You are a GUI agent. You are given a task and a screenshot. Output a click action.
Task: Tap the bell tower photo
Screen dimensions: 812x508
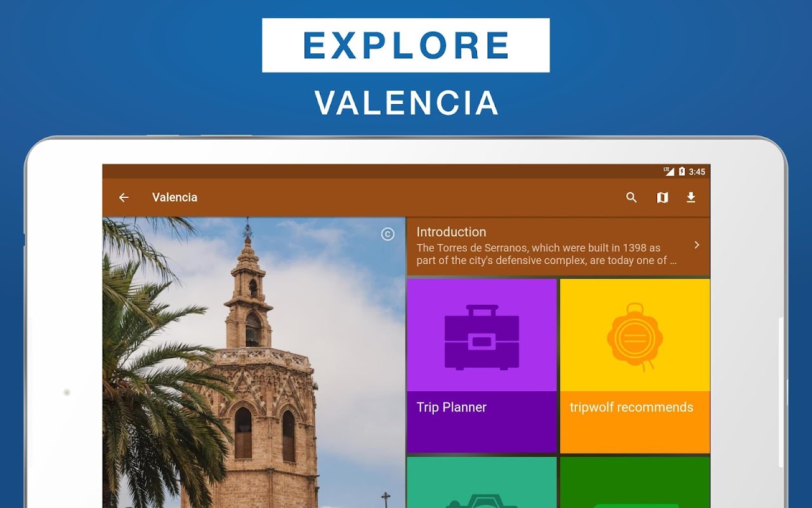pyautogui.click(x=254, y=363)
